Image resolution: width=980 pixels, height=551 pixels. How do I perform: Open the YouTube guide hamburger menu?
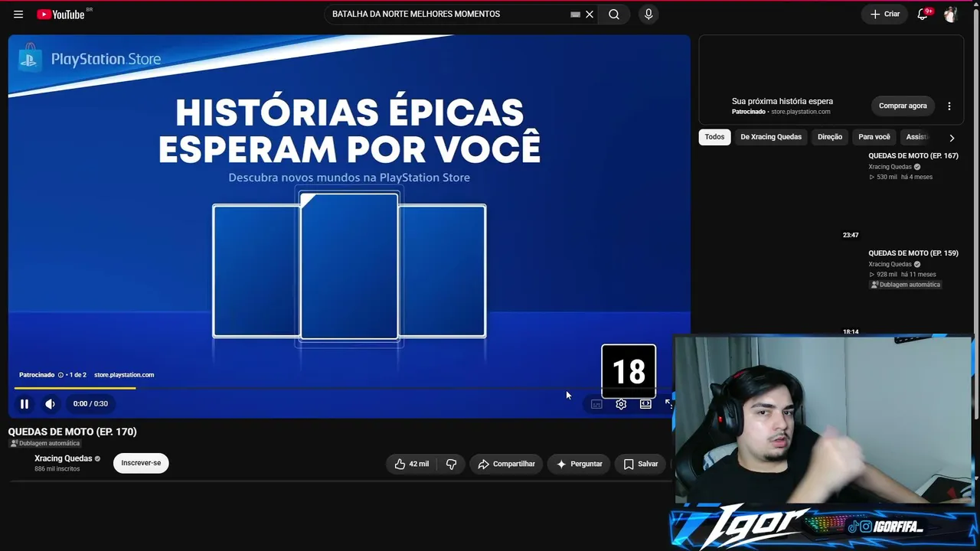tap(18, 15)
